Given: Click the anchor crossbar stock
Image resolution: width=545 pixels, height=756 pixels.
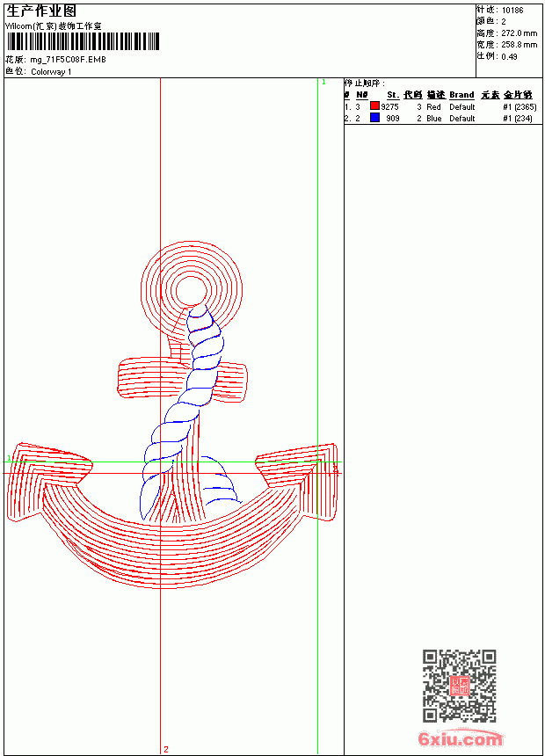Looking at the screenshot, I should 182,380.
